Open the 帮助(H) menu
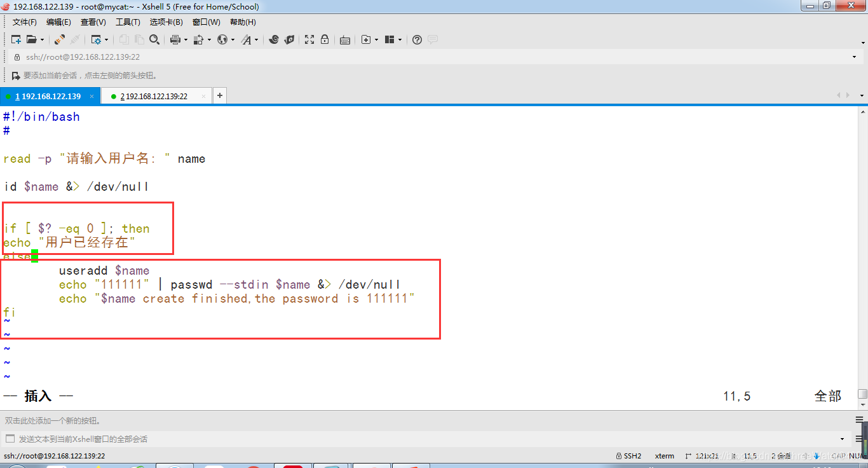 click(243, 22)
